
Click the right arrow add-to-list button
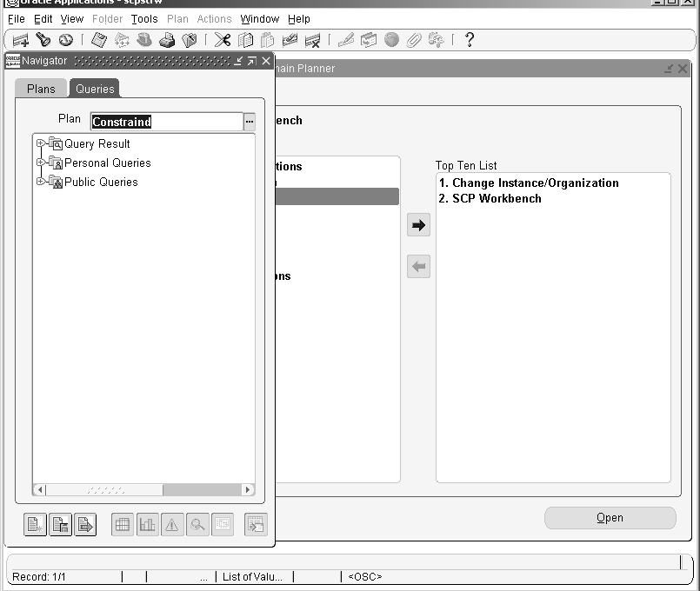pyautogui.click(x=418, y=225)
